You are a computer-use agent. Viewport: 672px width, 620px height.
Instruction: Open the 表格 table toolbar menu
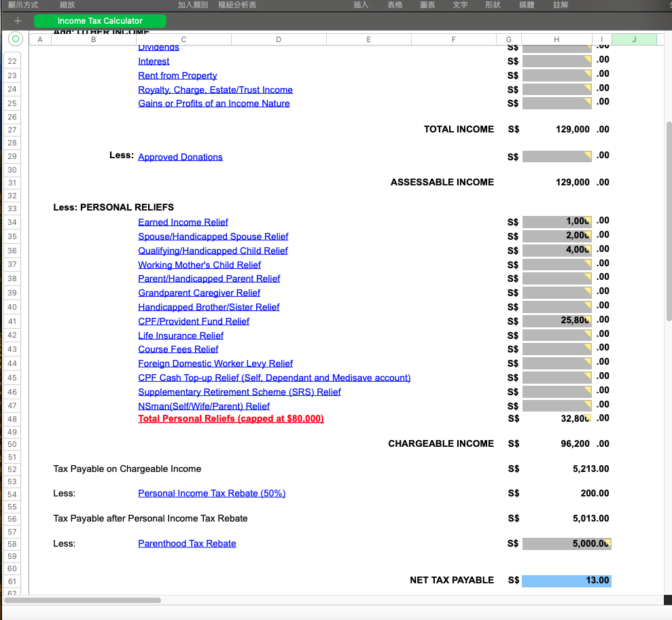[395, 5]
